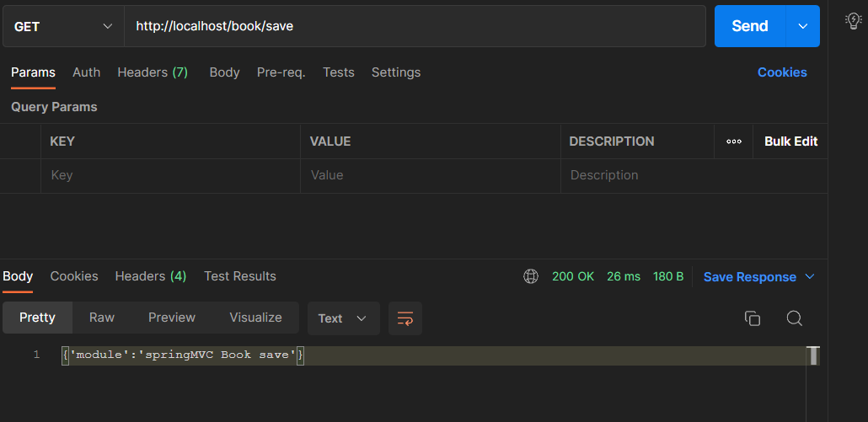The image size is (868, 422).
Task: Toggle line wrap icon
Action: tap(405, 318)
